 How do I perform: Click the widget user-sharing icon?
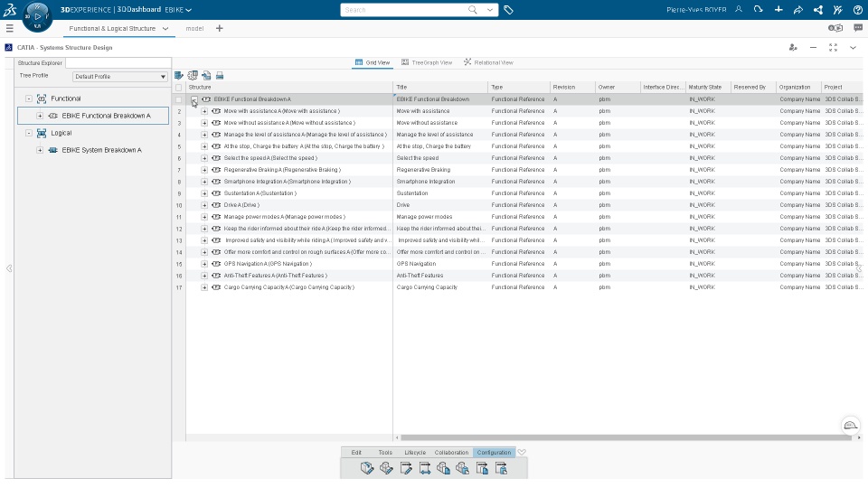click(x=793, y=48)
